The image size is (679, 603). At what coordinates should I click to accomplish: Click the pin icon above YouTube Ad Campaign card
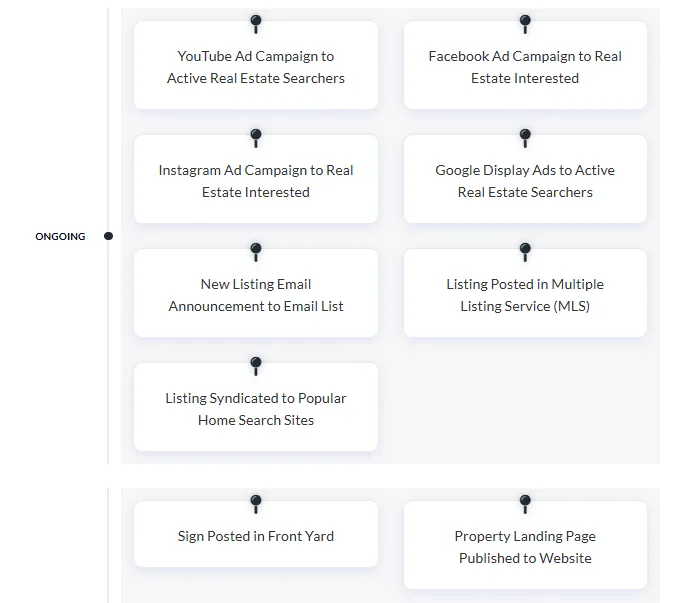point(256,24)
